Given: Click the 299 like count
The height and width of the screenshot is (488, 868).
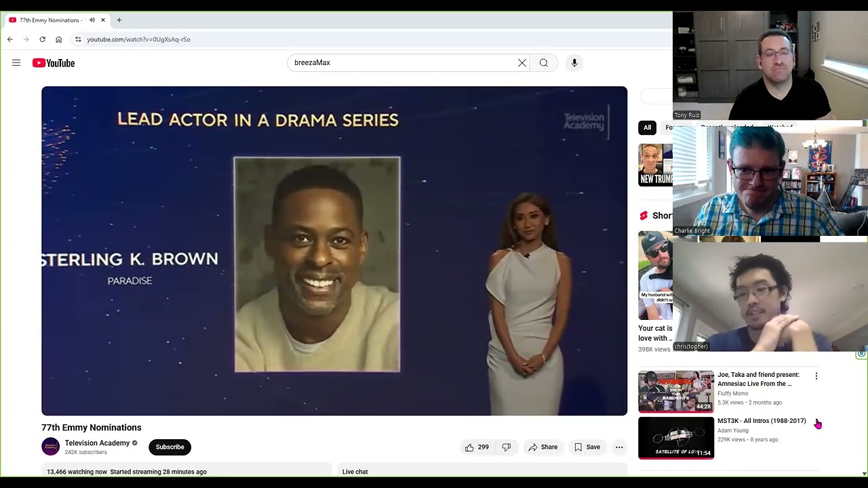Looking at the screenshot, I should (x=484, y=447).
